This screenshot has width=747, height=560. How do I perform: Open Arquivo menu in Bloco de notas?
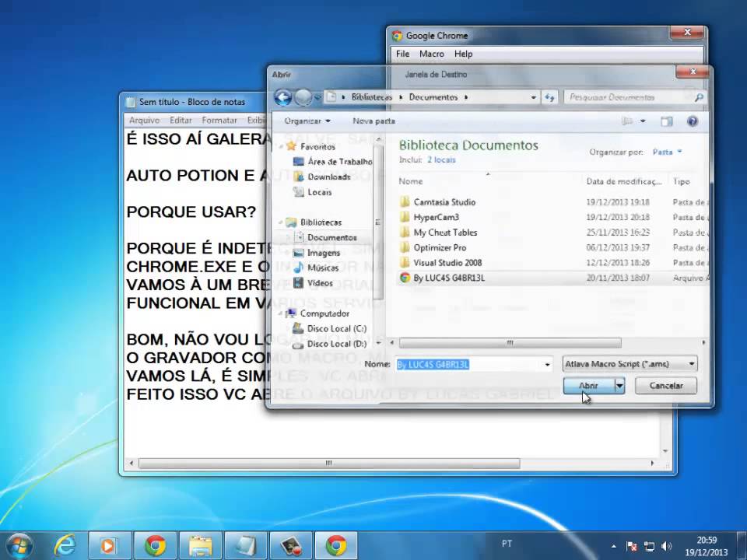click(x=145, y=121)
